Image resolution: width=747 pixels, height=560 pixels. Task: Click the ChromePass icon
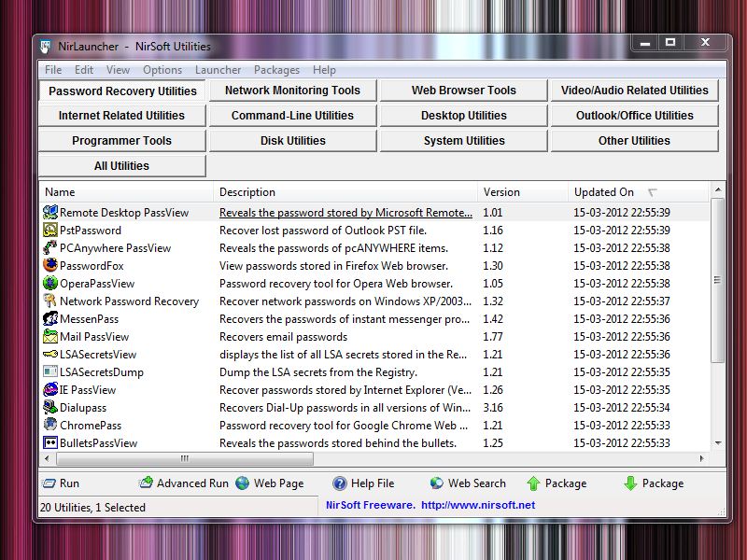point(50,425)
